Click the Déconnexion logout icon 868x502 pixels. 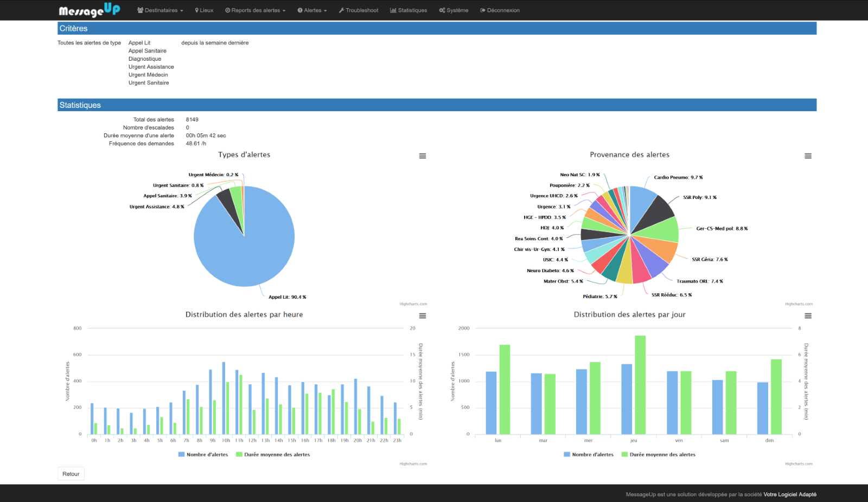(482, 10)
